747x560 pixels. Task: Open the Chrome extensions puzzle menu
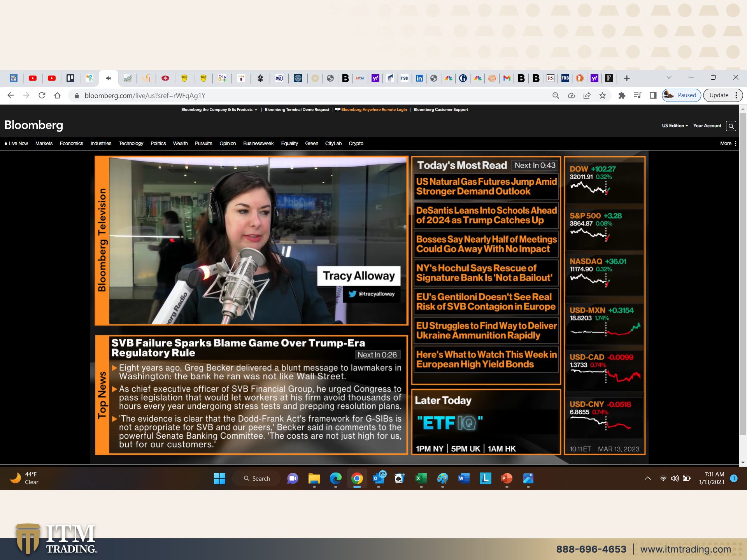coord(622,95)
